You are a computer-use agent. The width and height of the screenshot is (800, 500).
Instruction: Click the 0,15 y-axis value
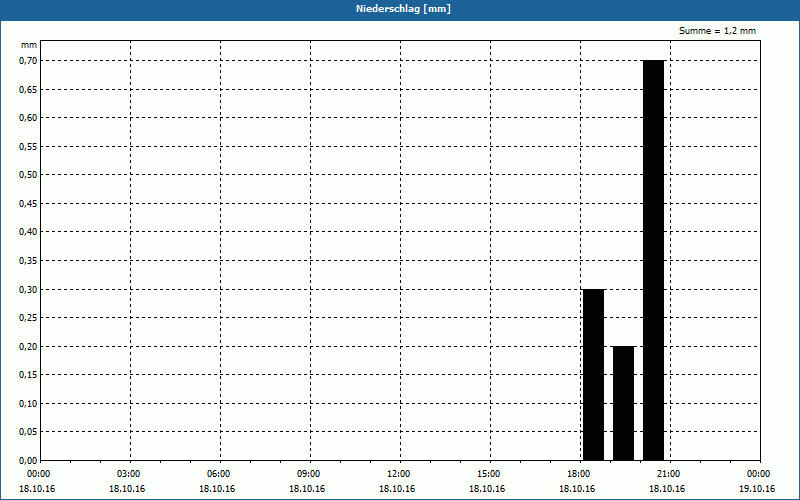[28, 375]
